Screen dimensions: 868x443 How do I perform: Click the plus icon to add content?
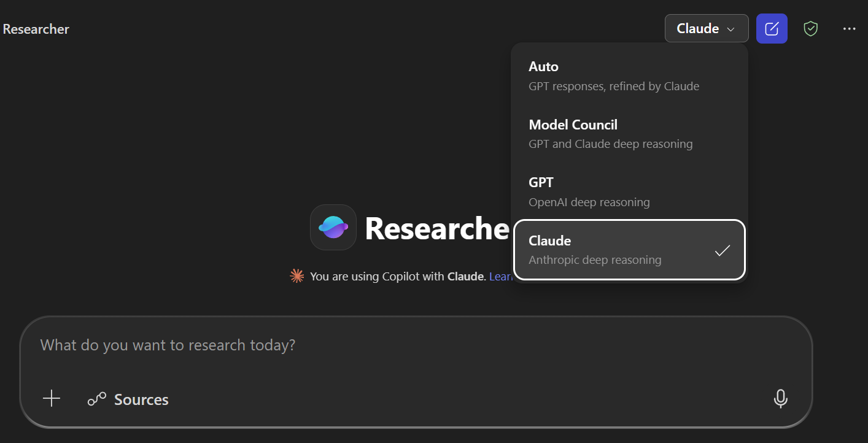coord(52,398)
